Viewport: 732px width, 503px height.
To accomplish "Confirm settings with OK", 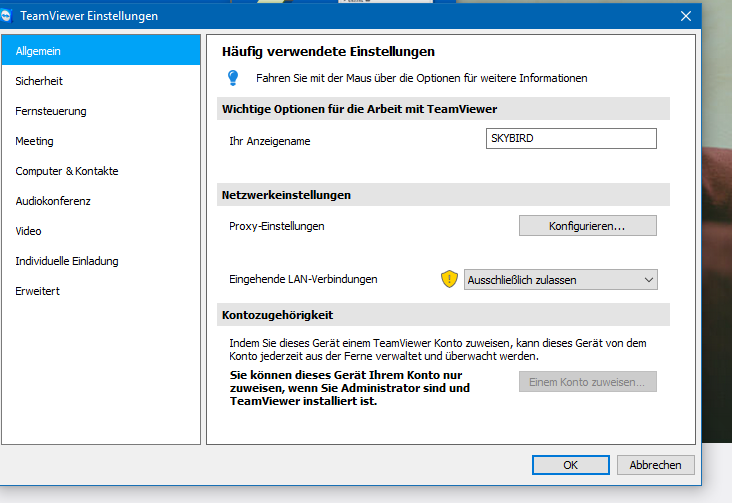I will point(570,465).
